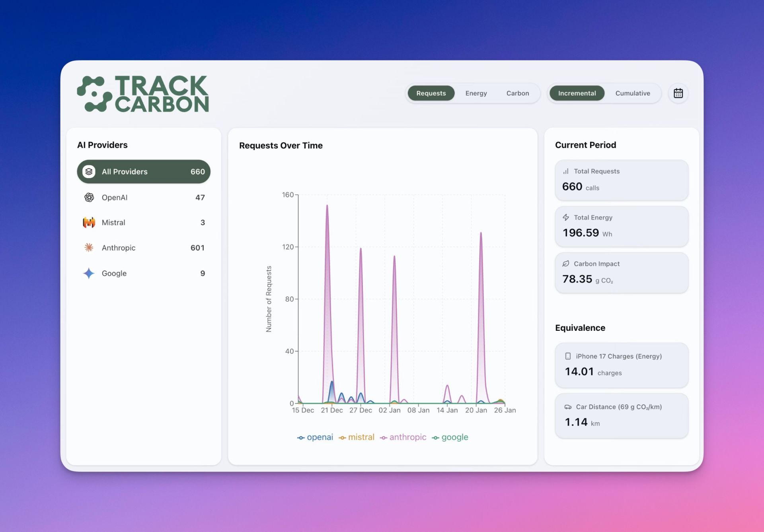Image resolution: width=764 pixels, height=532 pixels.
Task: Toggle anthropic series in chart legend
Action: 403,437
